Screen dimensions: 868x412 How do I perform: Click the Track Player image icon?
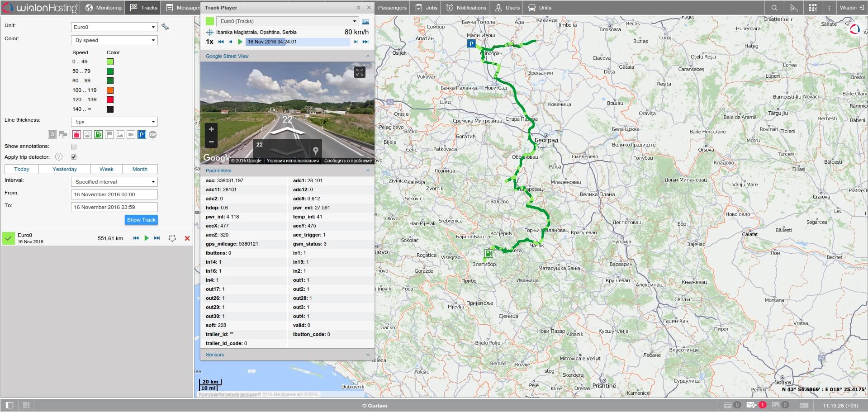pos(365,21)
